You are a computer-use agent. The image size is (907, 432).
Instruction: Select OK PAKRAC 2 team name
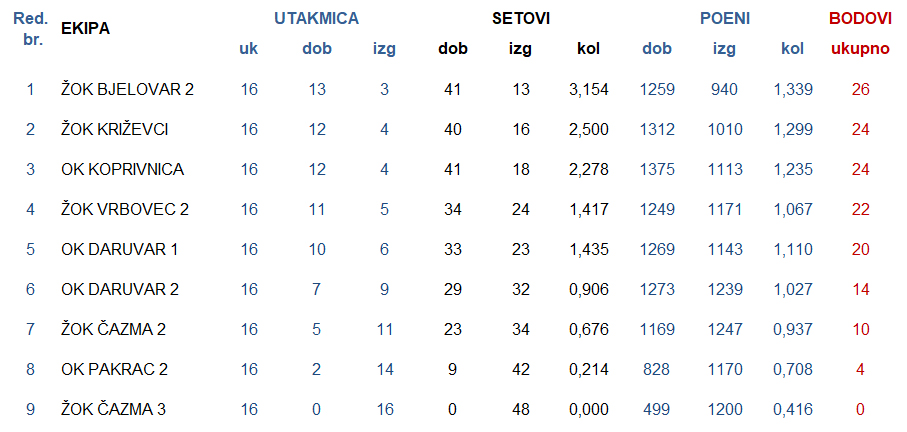click(115, 369)
